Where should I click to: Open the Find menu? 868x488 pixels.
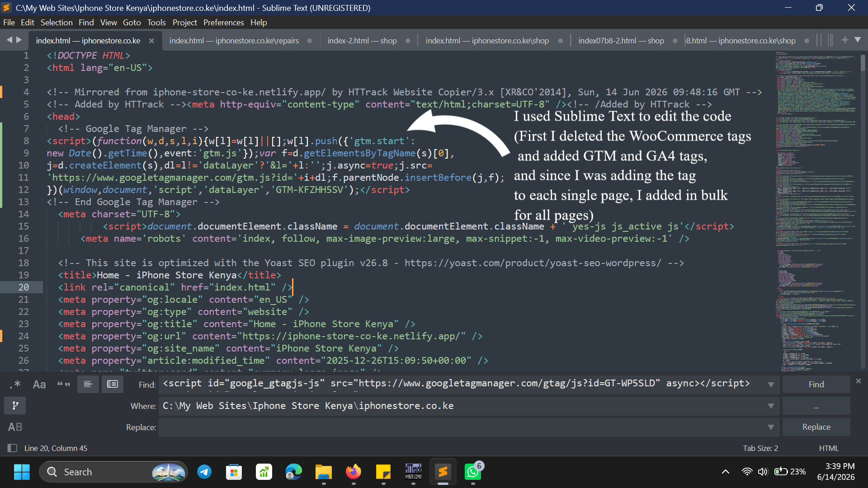coord(86,22)
